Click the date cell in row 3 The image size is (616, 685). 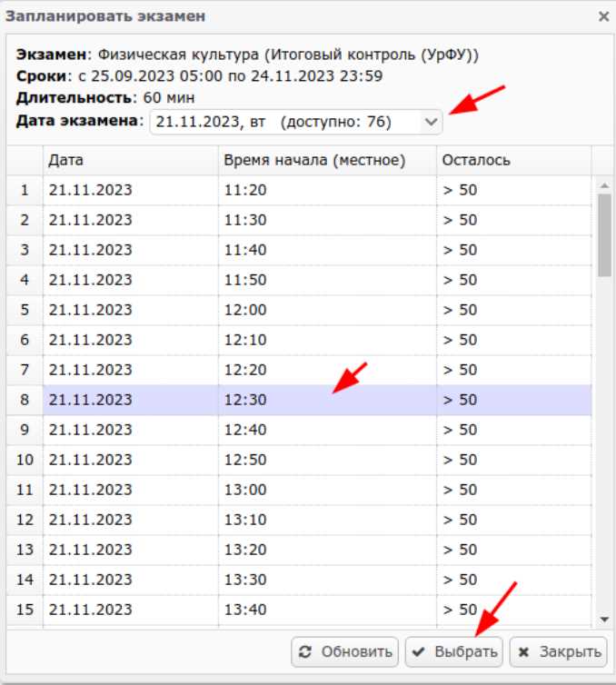tap(131, 250)
